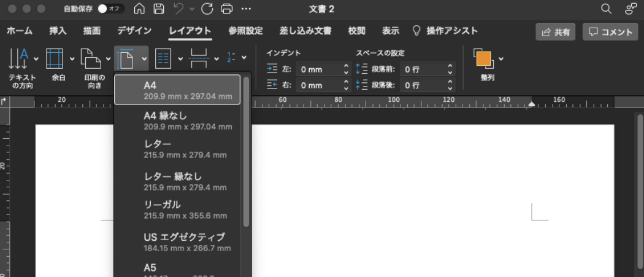Select A4 縁なし paper size
This screenshot has width=644, height=277.
tap(177, 120)
